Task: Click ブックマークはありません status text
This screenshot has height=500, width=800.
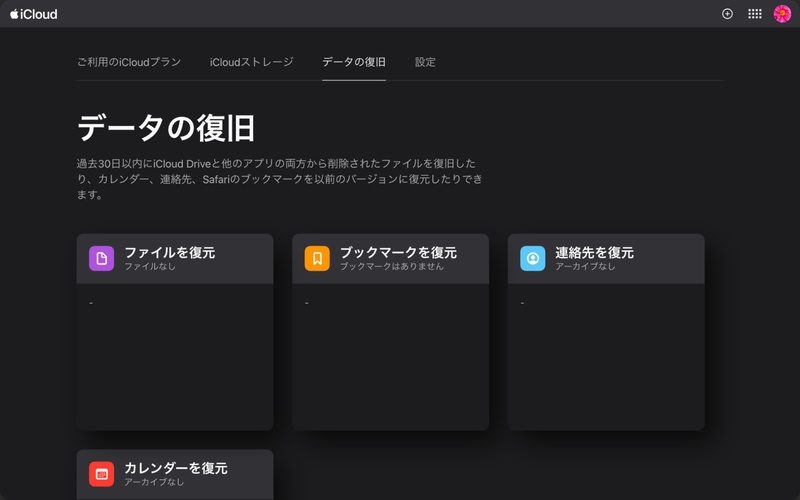Action: point(392,266)
